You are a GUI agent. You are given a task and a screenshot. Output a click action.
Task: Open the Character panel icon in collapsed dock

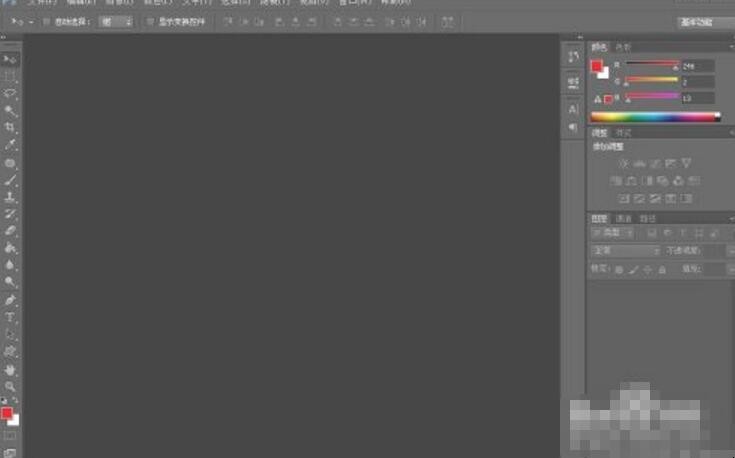pyautogui.click(x=573, y=109)
